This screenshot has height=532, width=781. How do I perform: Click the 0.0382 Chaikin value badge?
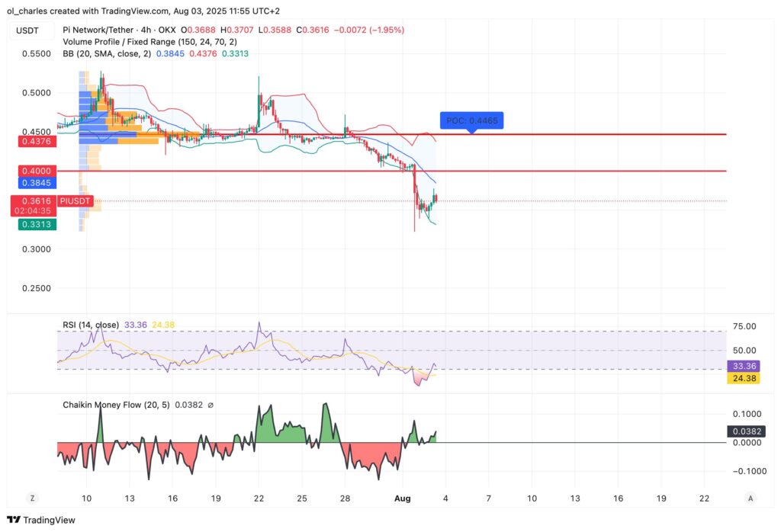[745, 431]
